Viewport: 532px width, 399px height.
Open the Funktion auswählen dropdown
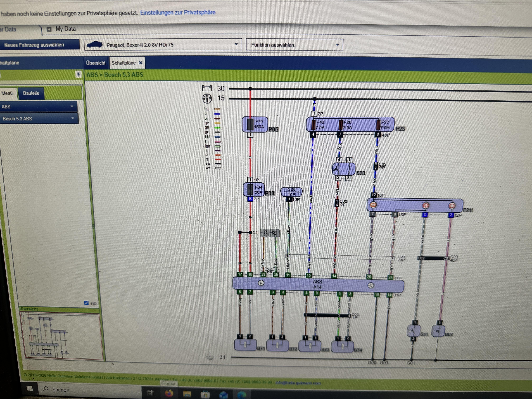(294, 45)
